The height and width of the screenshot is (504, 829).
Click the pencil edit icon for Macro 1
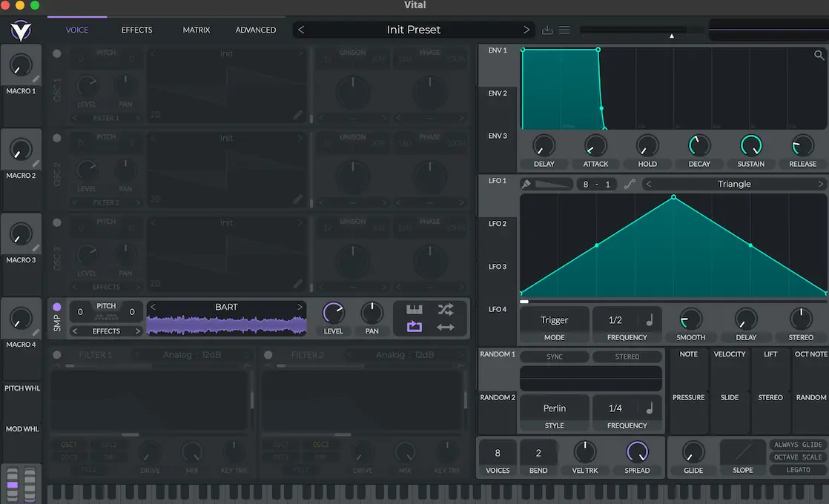coord(36,79)
